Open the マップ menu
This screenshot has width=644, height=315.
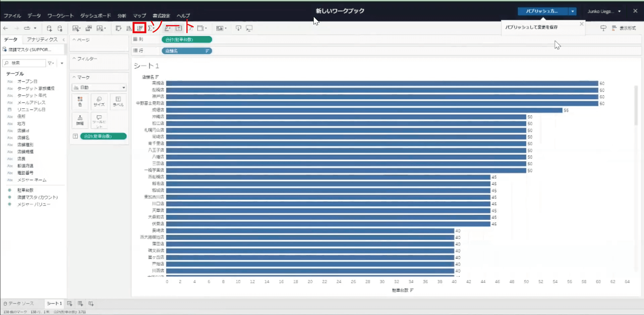click(x=139, y=16)
